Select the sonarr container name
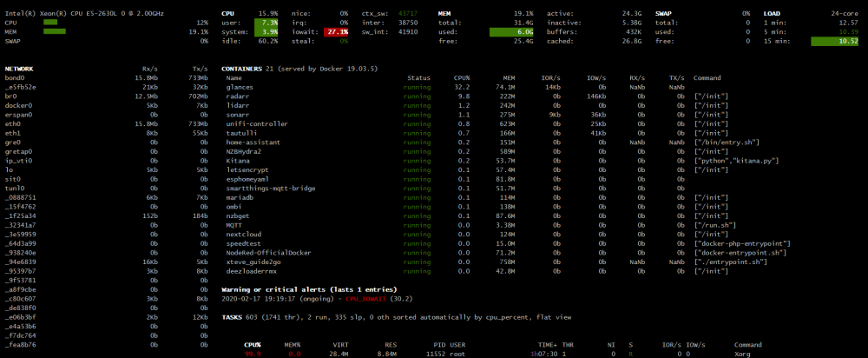Screen dimensions: 868x358 pyautogui.click(x=238, y=115)
